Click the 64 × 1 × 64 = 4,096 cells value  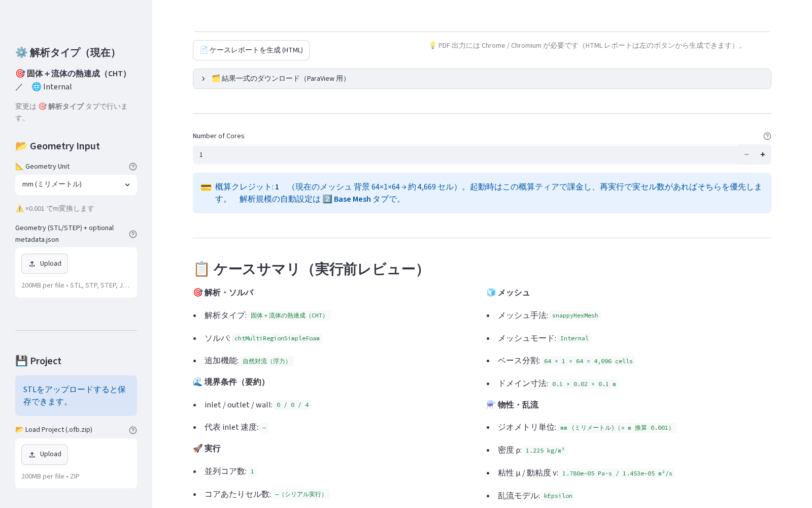click(589, 361)
